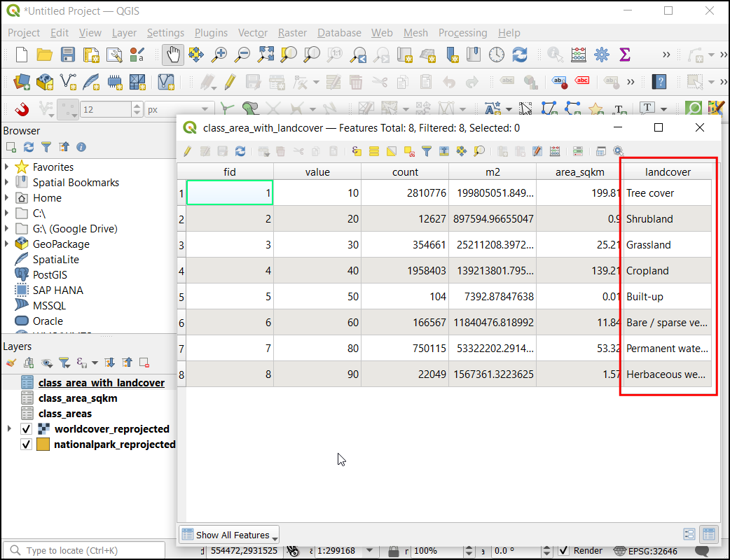Click the Open Layer Styling paintbrush icon
The height and width of the screenshot is (560, 730).
[11, 363]
